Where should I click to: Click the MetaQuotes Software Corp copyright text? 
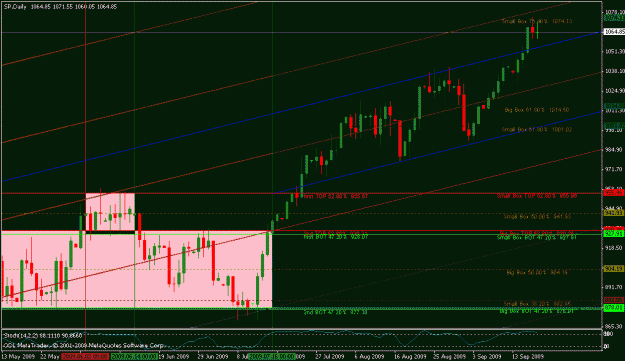[x=83, y=345]
